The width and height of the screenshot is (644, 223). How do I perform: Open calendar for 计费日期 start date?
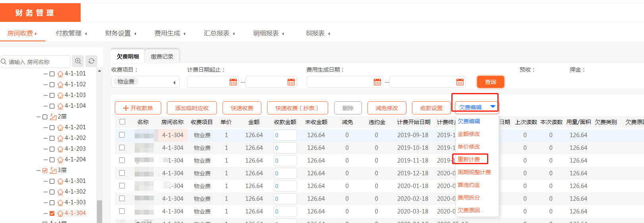pos(233,82)
